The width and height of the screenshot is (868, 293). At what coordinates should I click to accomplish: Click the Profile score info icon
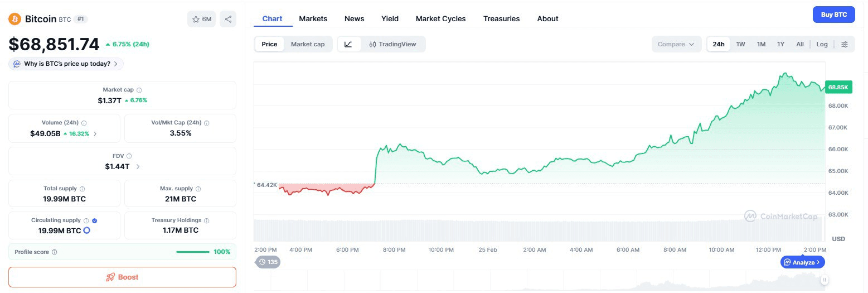click(54, 252)
